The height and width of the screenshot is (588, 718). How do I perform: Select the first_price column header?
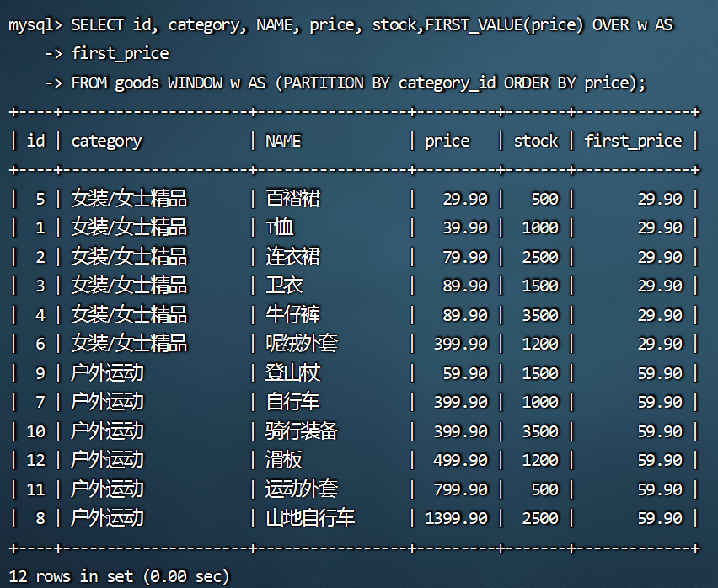(x=634, y=141)
